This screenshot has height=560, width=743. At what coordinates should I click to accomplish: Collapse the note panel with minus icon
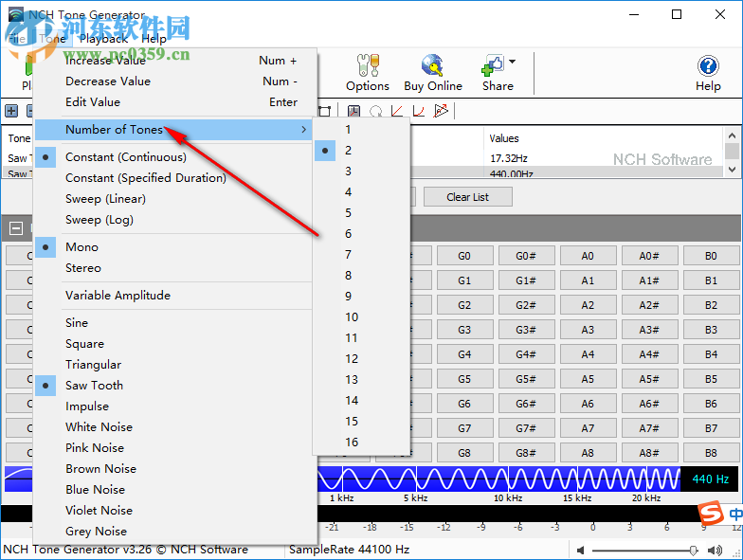pos(16,227)
